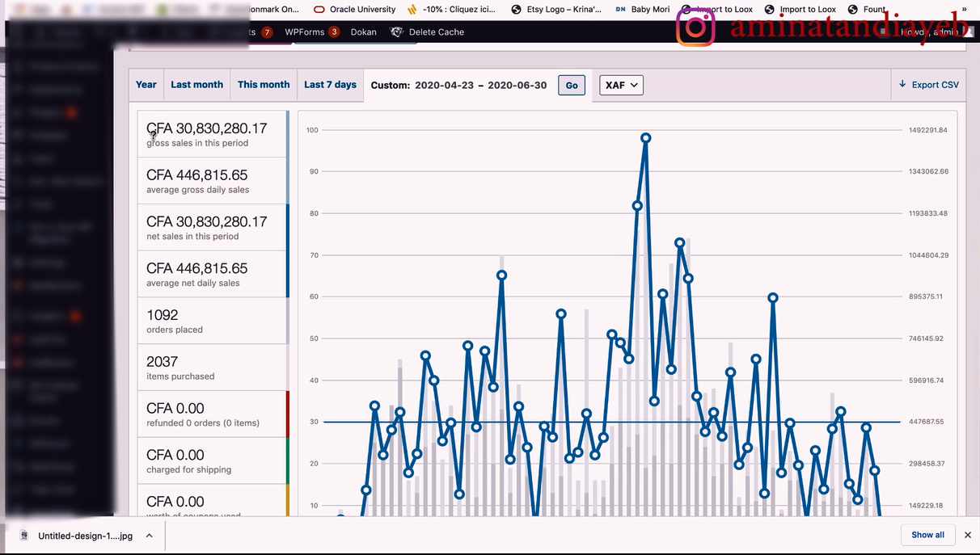980x555 pixels.
Task: Close the downloads bar with the X
Action: (x=967, y=535)
